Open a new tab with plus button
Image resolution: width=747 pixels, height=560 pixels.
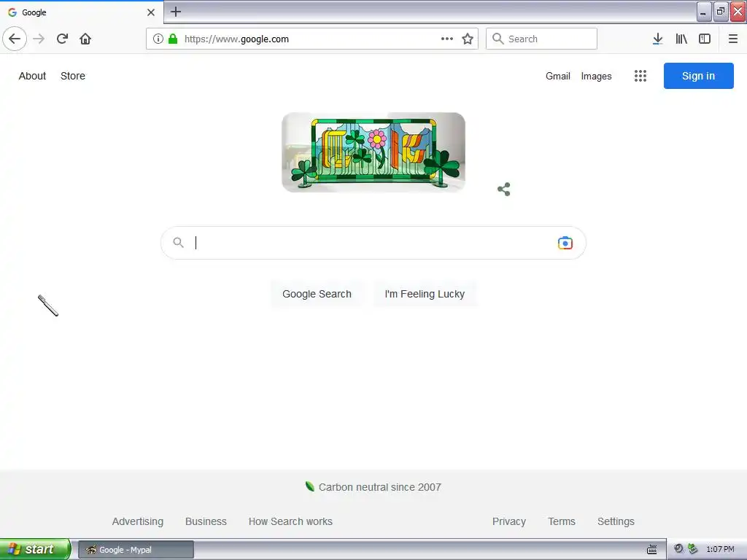coord(176,12)
